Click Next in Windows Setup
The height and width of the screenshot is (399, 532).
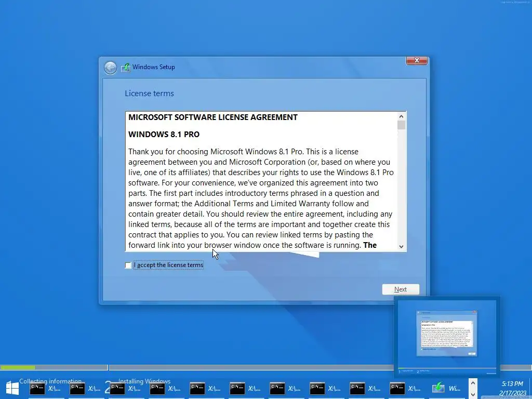pyautogui.click(x=401, y=289)
